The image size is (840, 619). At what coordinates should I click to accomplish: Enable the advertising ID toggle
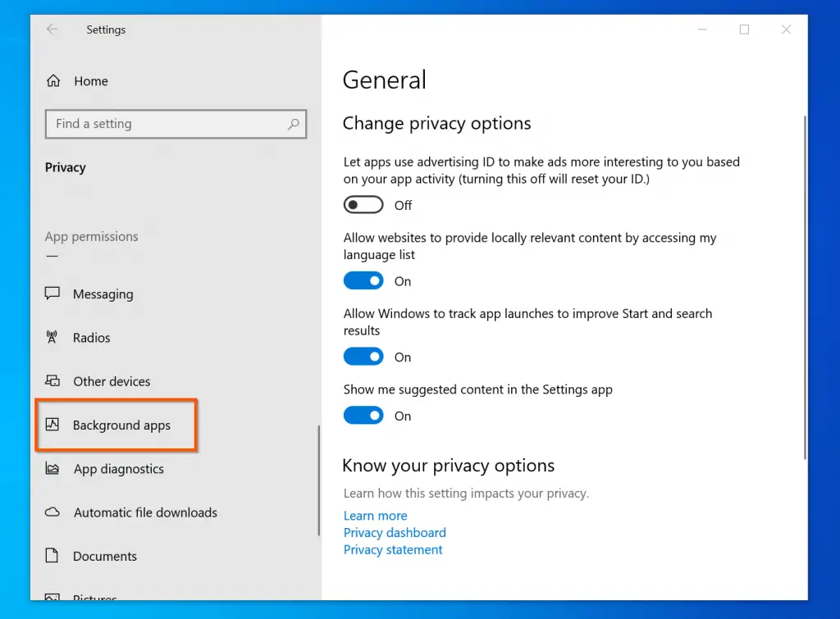[363, 205]
